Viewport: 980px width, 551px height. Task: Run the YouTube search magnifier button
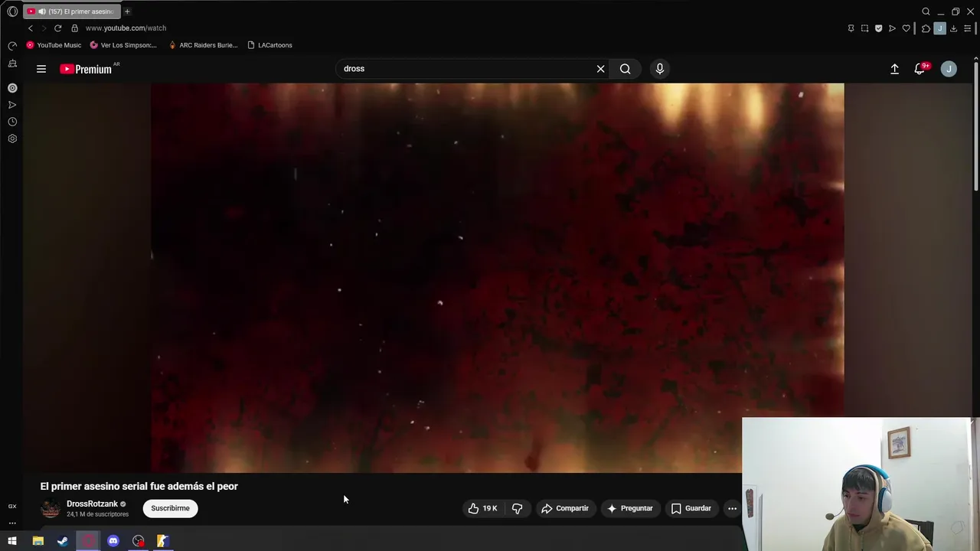626,69
